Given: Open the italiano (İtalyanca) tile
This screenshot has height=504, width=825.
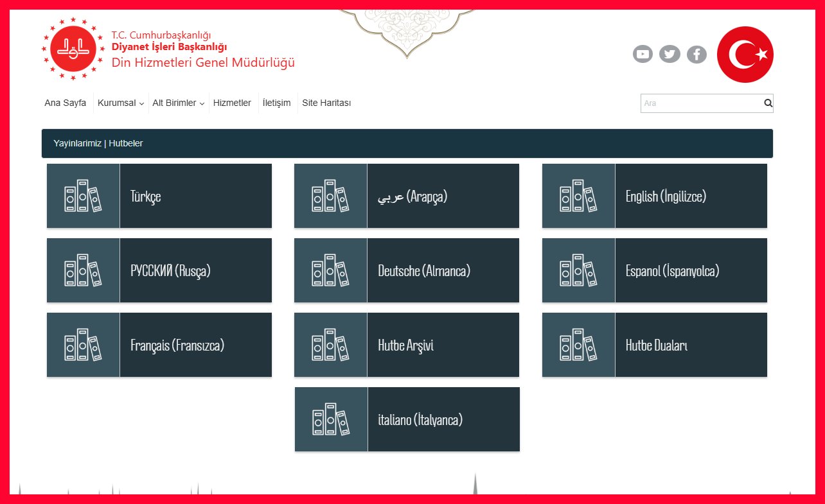Looking at the screenshot, I should [x=420, y=420].
